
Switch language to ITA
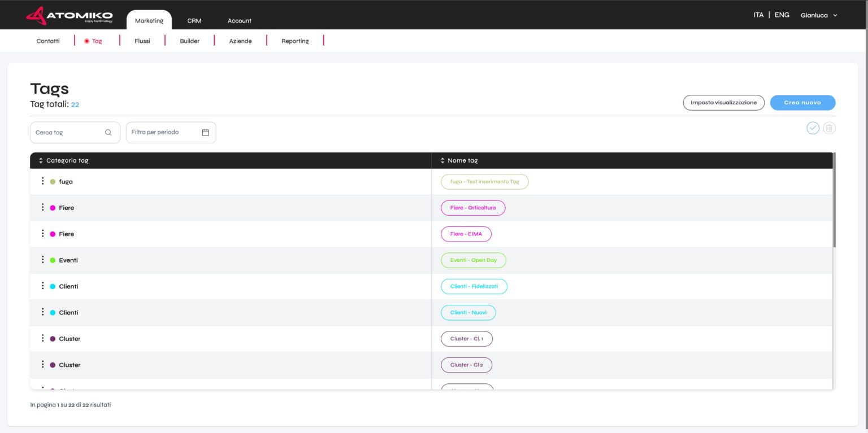point(758,15)
